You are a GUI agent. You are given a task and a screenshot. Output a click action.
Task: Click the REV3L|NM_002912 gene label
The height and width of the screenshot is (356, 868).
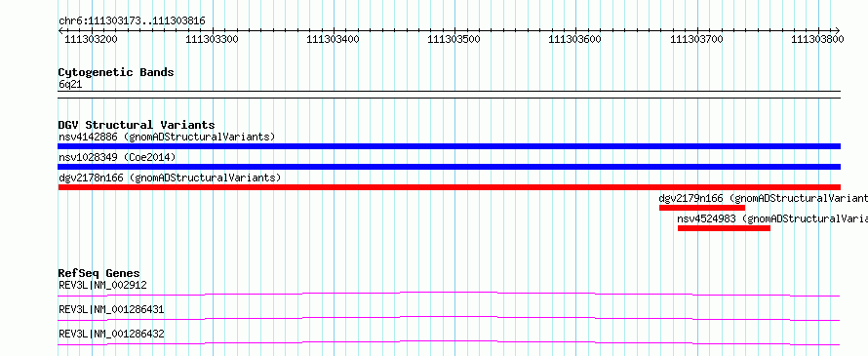(102, 285)
